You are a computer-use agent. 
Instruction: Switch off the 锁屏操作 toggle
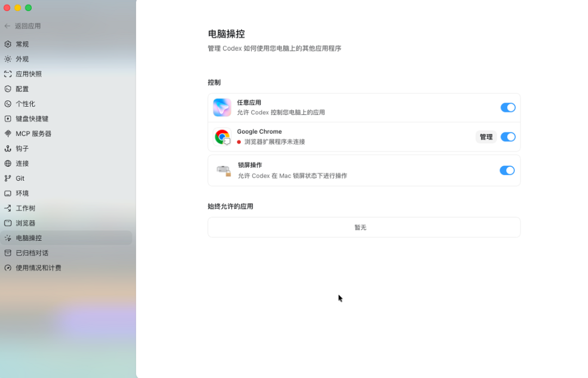pos(507,170)
